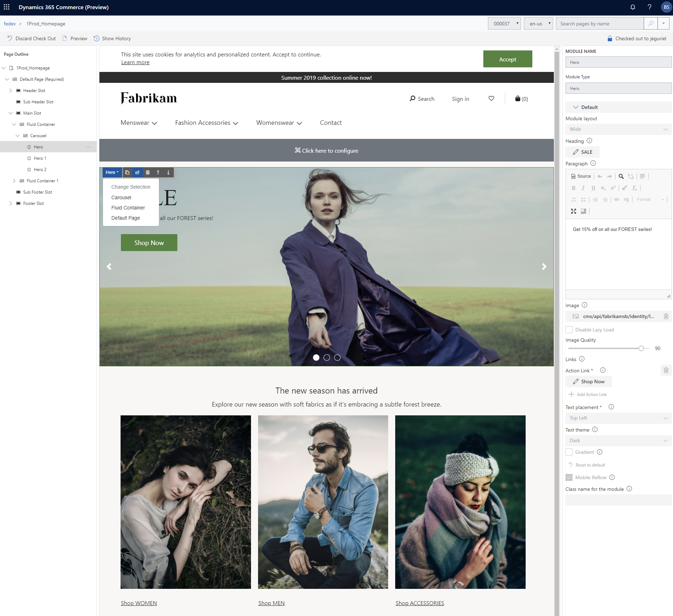Screen dimensions: 673x616
Task: Open the Format dropdown in editor
Action: 650,200
